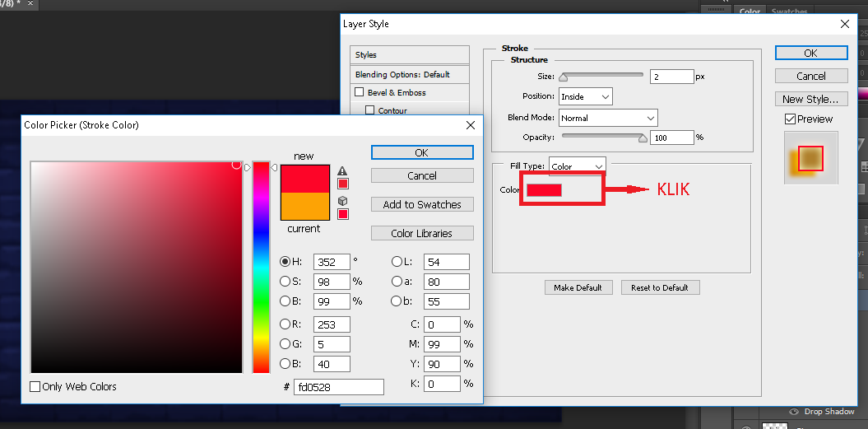Open the Styles section in Layer Style

410,55
